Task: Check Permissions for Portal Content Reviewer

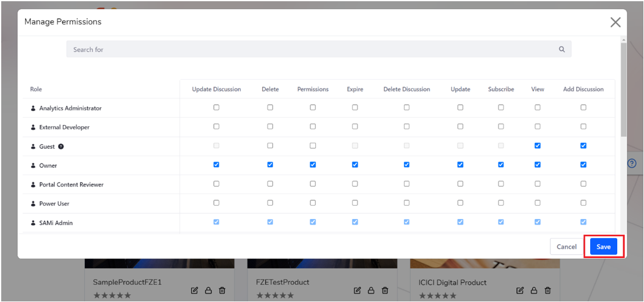Action: (313, 184)
